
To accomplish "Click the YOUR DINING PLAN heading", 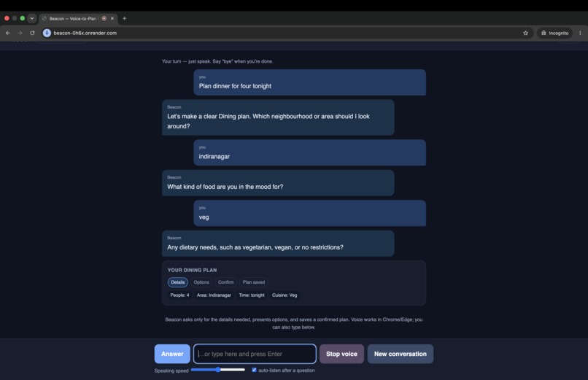I will coord(192,270).
